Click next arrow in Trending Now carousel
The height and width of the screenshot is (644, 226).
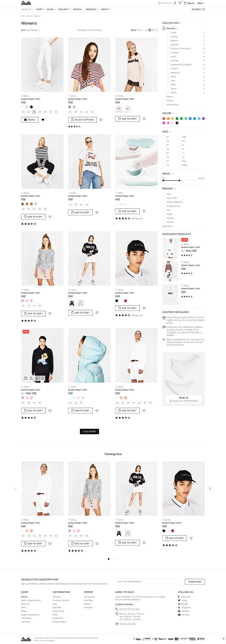coord(210,489)
